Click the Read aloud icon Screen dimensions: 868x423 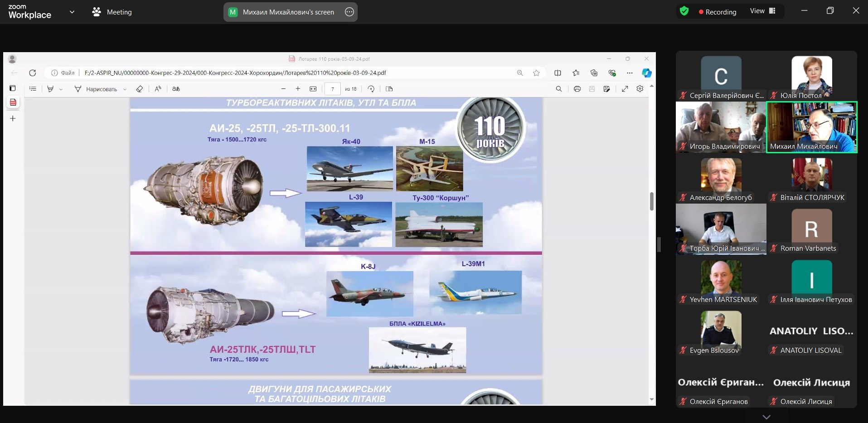[x=158, y=89]
